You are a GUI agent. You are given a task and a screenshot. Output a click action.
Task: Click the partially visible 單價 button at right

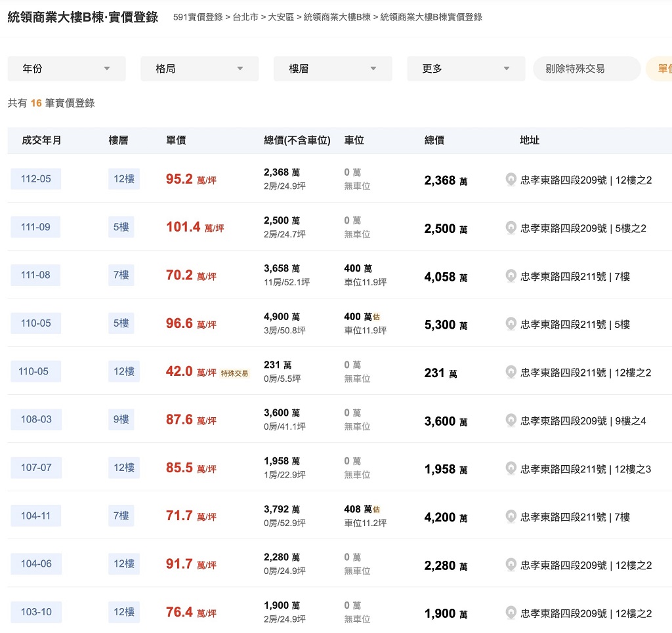click(x=661, y=69)
